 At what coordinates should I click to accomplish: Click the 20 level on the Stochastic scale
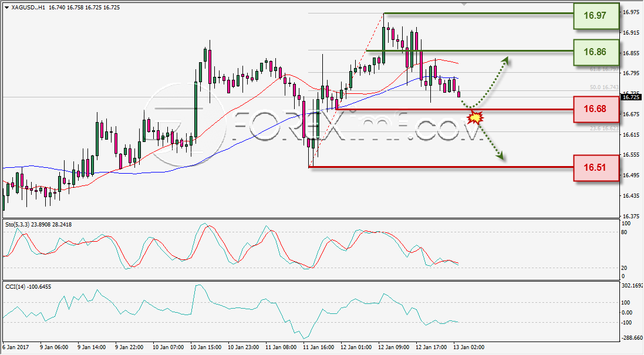[624, 268]
